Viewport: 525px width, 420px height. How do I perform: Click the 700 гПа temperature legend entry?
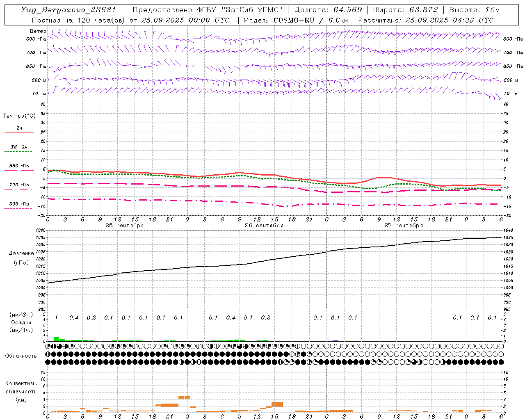pyautogui.click(x=19, y=185)
